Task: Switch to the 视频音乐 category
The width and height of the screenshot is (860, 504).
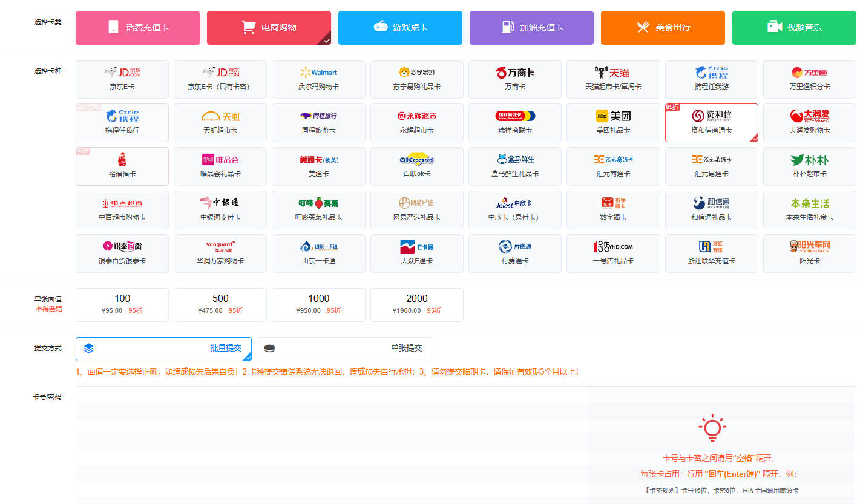Action: coord(794,28)
